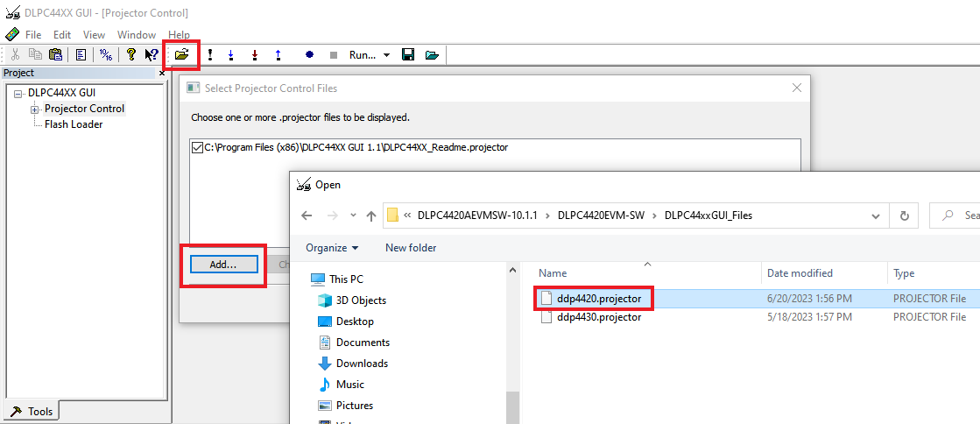Click the document properties page icon

click(x=81, y=55)
